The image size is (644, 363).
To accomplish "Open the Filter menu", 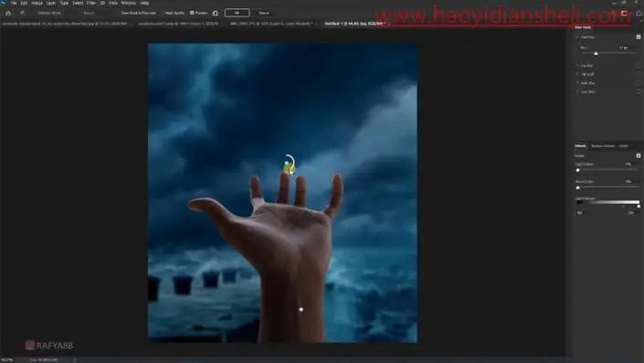I will pyautogui.click(x=91, y=3).
